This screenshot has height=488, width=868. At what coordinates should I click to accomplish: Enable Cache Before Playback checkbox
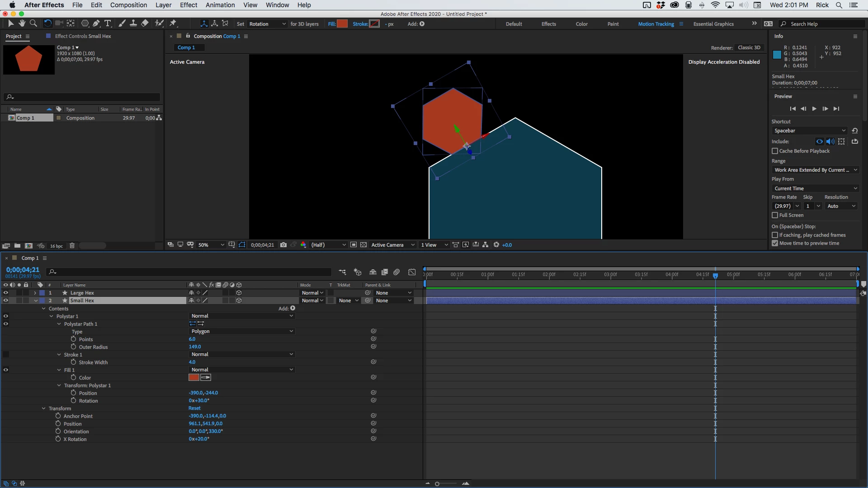775,151
